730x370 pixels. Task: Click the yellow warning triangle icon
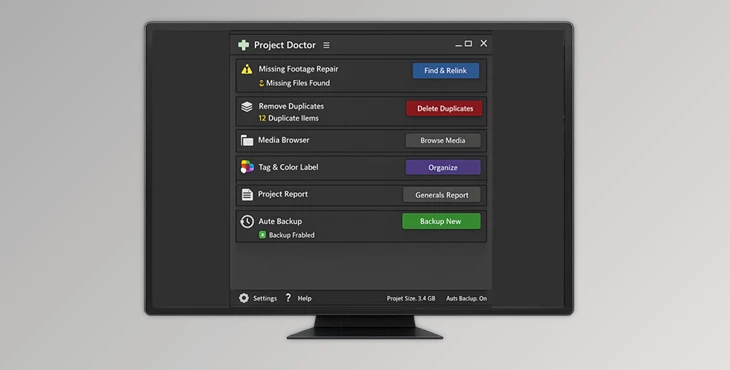pos(247,69)
